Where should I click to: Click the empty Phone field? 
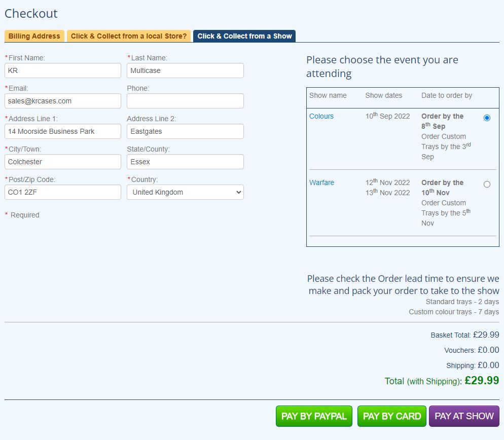[x=185, y=101]
